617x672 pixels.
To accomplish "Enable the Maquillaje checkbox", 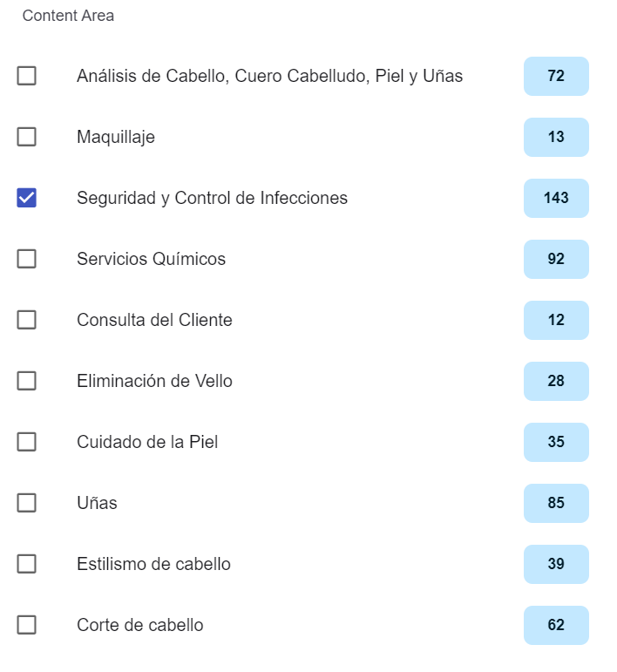I will click(x=27, y=137).
